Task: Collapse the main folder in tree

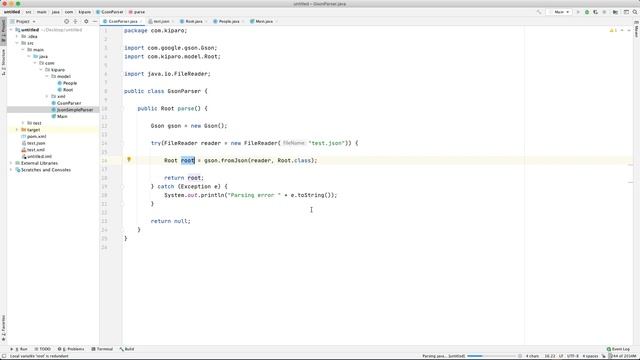Action: [23, 49]
